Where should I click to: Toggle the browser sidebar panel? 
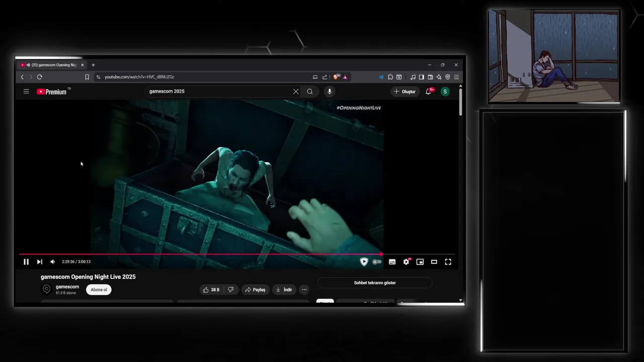tap(422, 77)
